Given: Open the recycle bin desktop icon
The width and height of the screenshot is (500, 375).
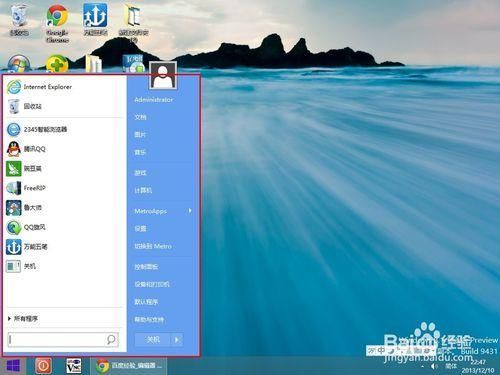Looking at the screenshot, I should (19, 21).
